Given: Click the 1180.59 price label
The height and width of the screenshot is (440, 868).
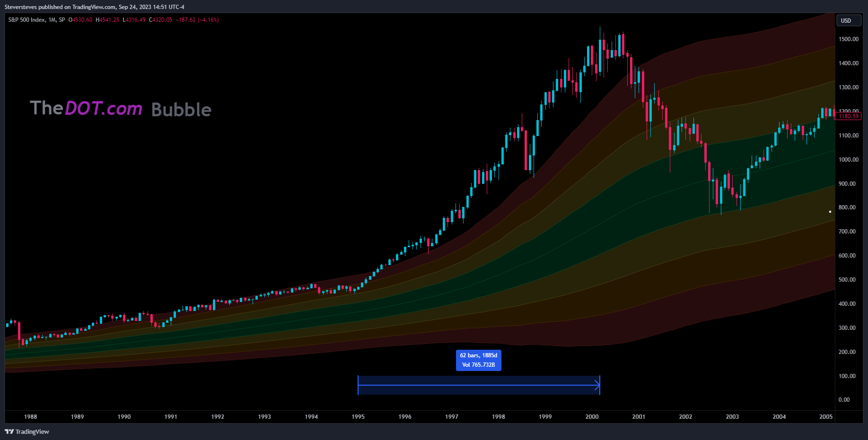Looking at the screenshot, I should point(849,116).
